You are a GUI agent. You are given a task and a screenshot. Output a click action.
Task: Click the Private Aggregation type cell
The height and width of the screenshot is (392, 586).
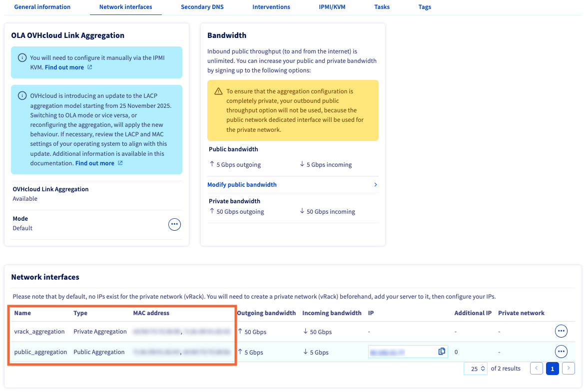(100, 332)
